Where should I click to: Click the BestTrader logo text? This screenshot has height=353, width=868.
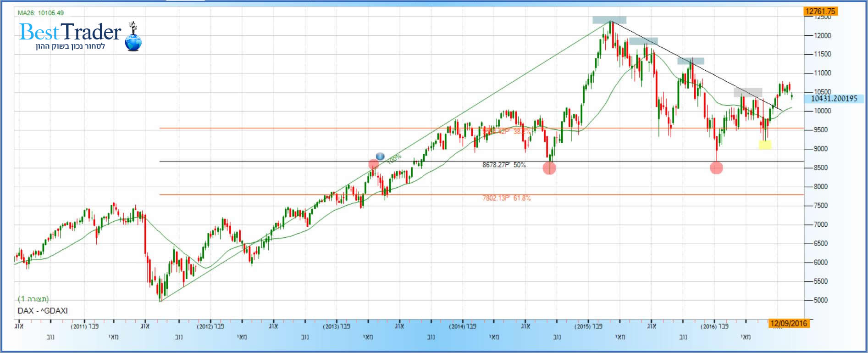tap(70, 32)
